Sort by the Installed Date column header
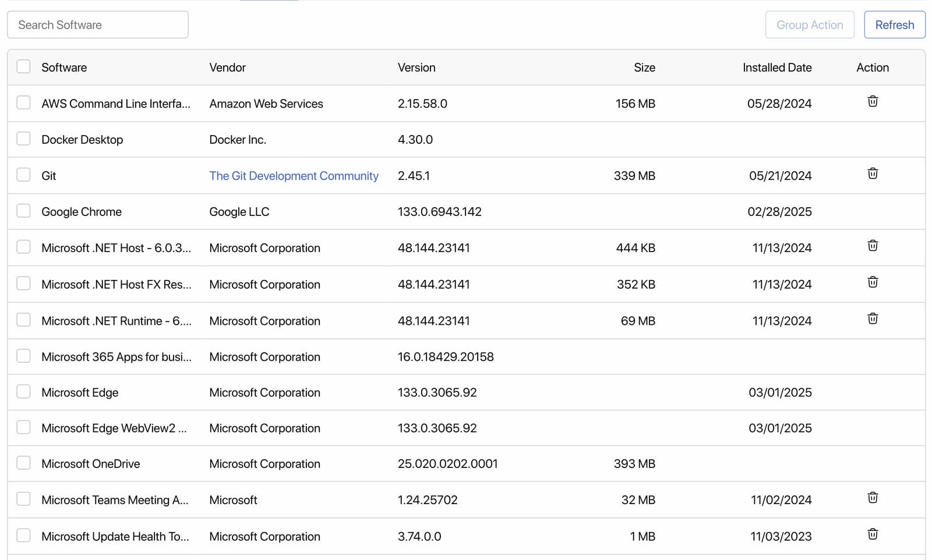The image size is (932, 560). 776,68
